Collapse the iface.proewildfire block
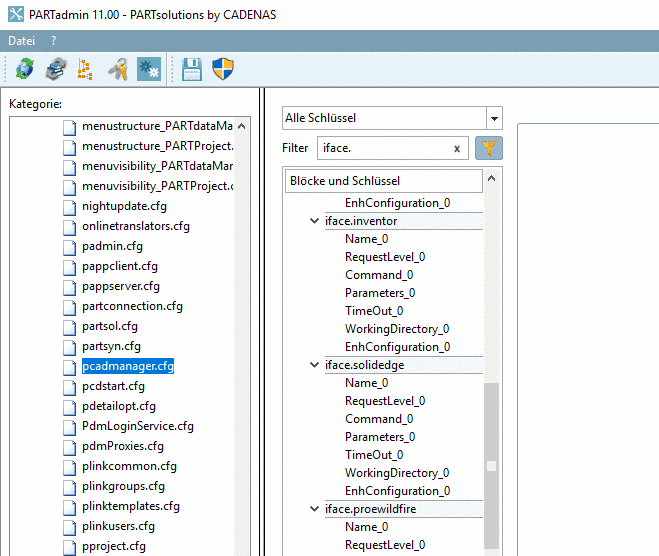This screenshot has height=556, width=659. pyautogui.click(x=314, y=509)
